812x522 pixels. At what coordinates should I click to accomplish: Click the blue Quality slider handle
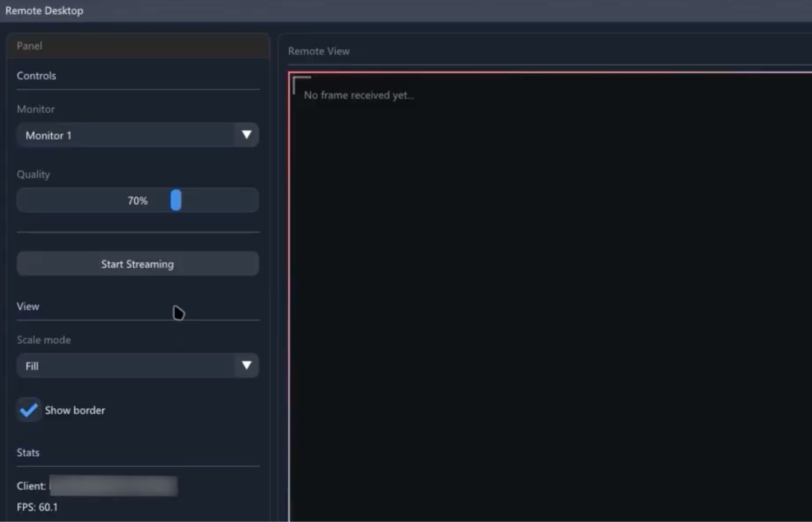coord(176,200)
